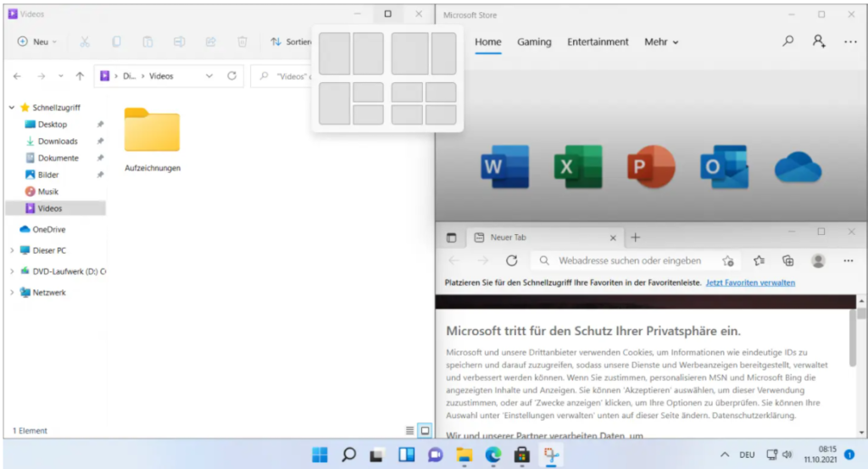This screenshot has height=469, width=868.
Task: Switch to details list view in Explorer
Action: point(410,431)
